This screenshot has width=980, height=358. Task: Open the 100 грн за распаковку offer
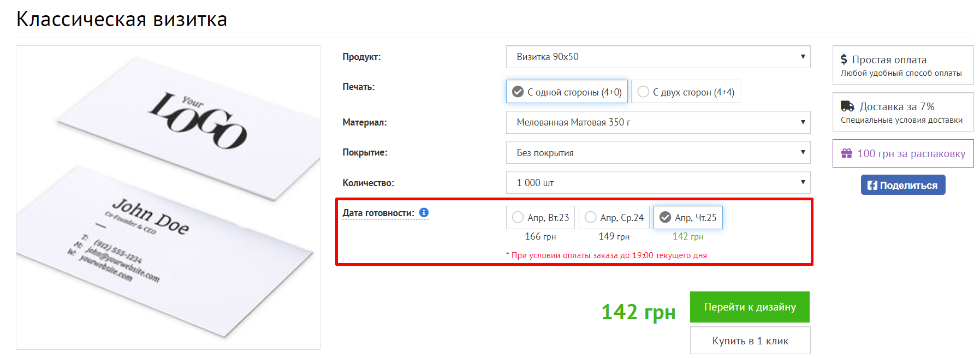[903, 153]
